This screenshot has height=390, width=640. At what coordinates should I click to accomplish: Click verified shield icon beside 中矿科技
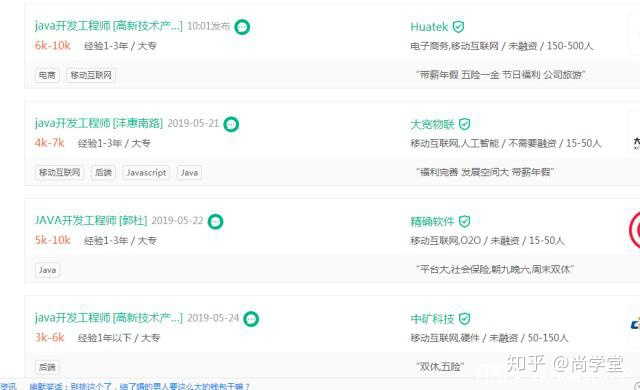coord(464,319)
